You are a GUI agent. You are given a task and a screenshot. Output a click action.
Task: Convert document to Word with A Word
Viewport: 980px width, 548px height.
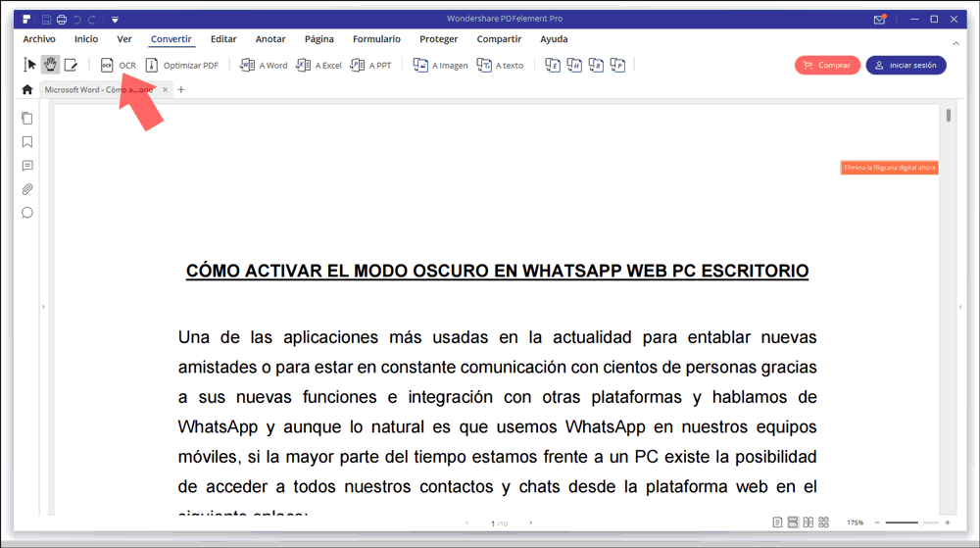coord(264,65)
